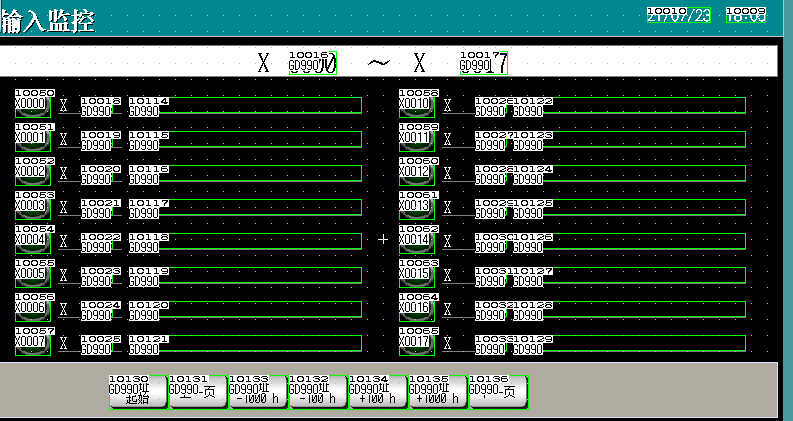The height and width of the screenshot is (421, 793).
Task: Select the comment field 10129 beside X0017
Action: click(630, 343)
